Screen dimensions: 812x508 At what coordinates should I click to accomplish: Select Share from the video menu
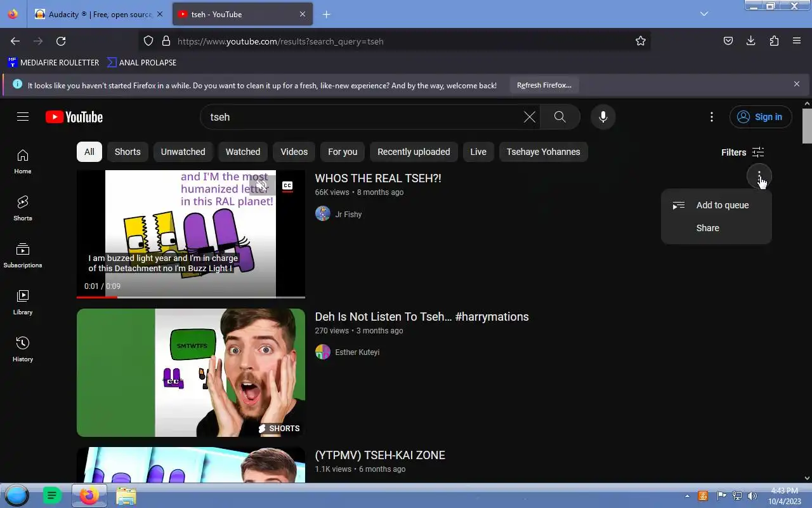click(x=716, y=228)
